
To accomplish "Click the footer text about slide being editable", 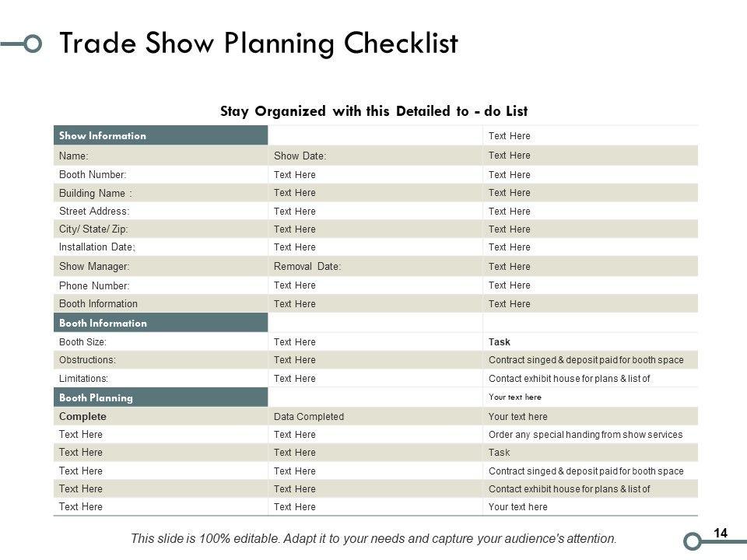I will click(373, 538).
